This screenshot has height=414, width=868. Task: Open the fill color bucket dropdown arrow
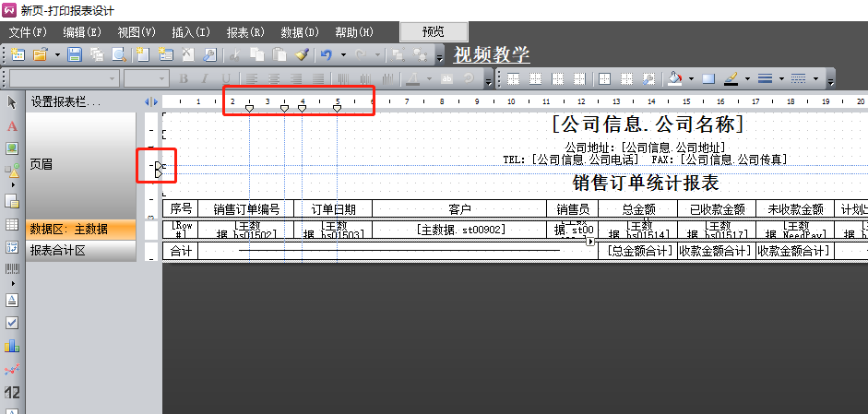point(692,78)
